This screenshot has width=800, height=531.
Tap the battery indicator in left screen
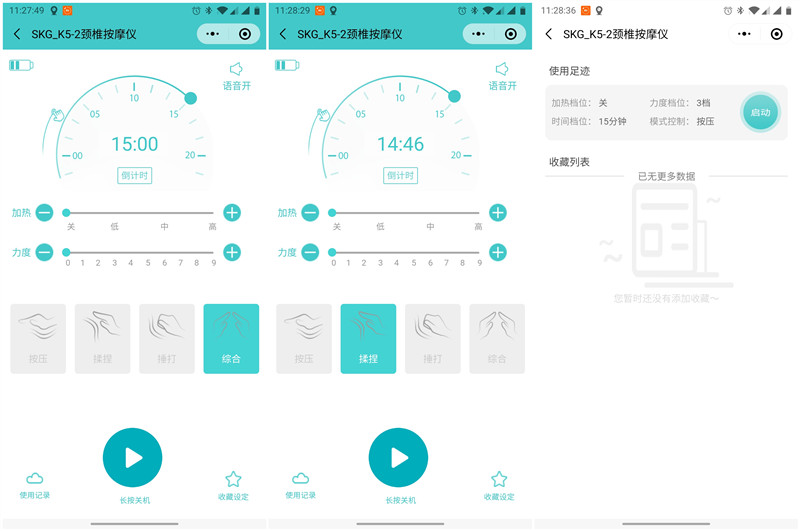coord(21,65)
